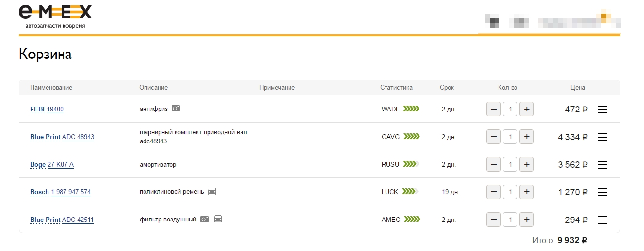Open part number ADC 48943 link
This screenshot has height=251, width=644.
(78, 137)
